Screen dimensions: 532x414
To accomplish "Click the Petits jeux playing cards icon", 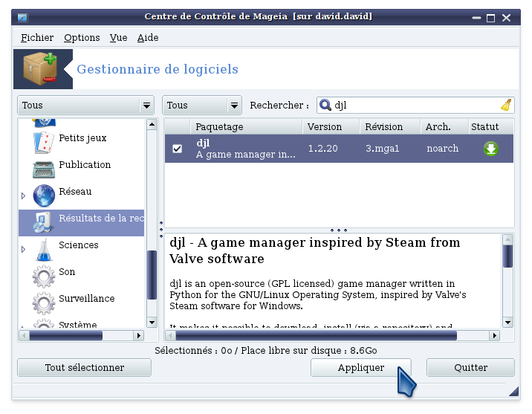I will tap(44, 143).
